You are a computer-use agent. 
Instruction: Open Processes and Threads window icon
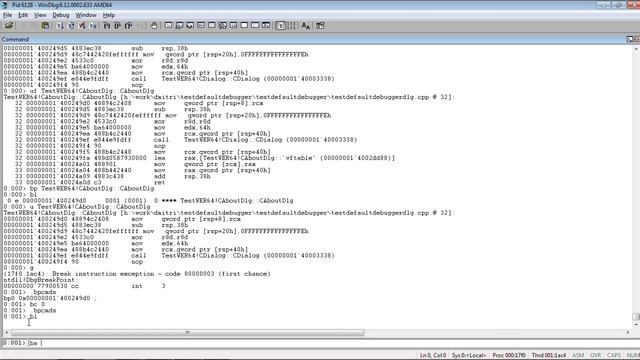click(255, 26)
